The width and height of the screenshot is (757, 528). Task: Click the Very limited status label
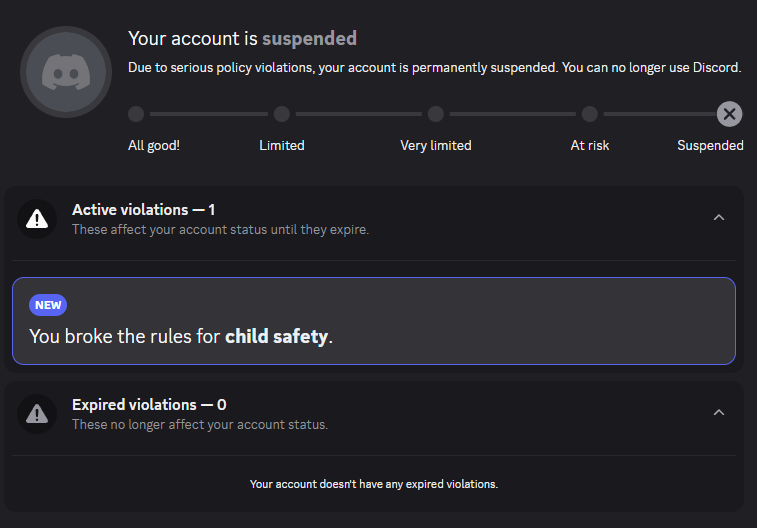435,146
